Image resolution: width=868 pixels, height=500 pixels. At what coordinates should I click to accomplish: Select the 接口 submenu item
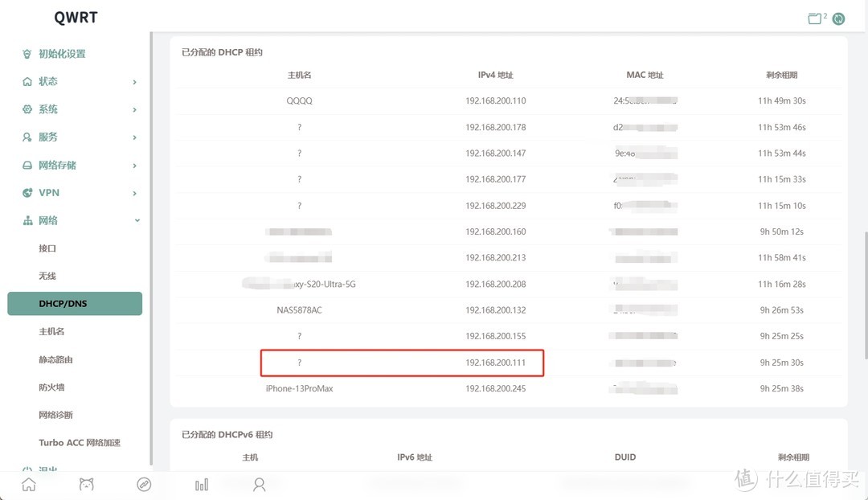47,248
